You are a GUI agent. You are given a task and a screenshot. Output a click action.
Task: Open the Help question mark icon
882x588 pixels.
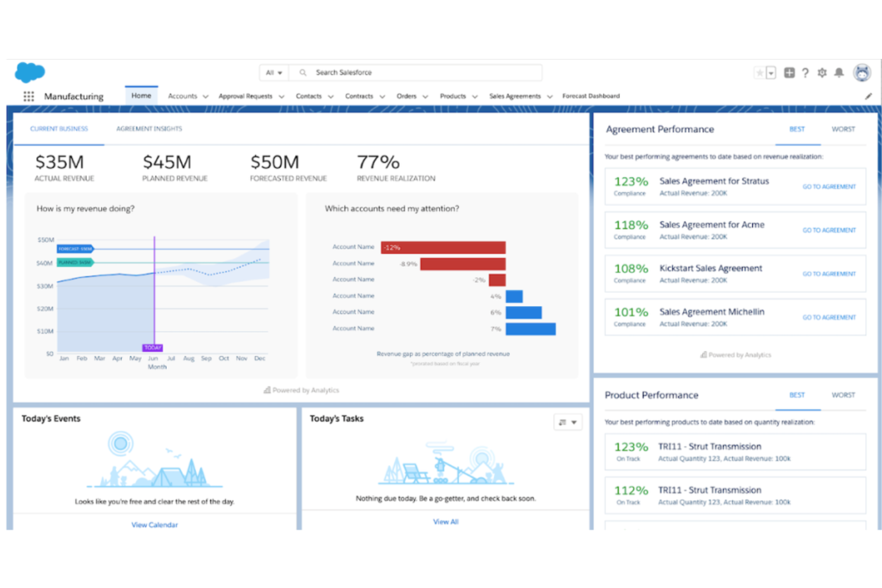[x=806, y=73]
